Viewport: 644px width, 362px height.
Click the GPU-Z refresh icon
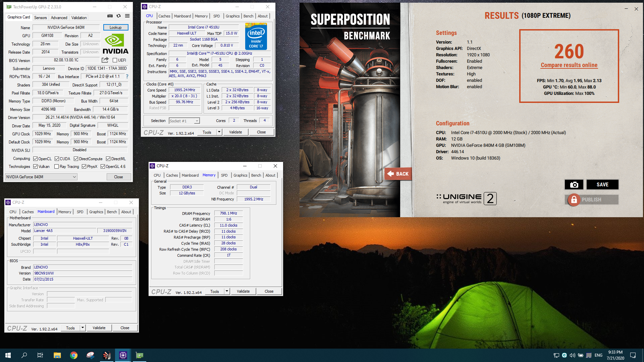point(118,16)
